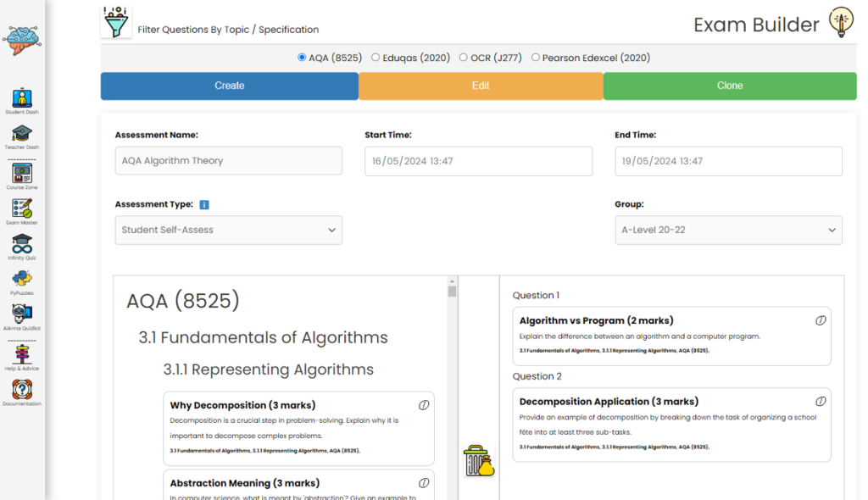Screen dimensions: 868x500
Task: Click the recycle bin icon between panels
Action: 478,460
